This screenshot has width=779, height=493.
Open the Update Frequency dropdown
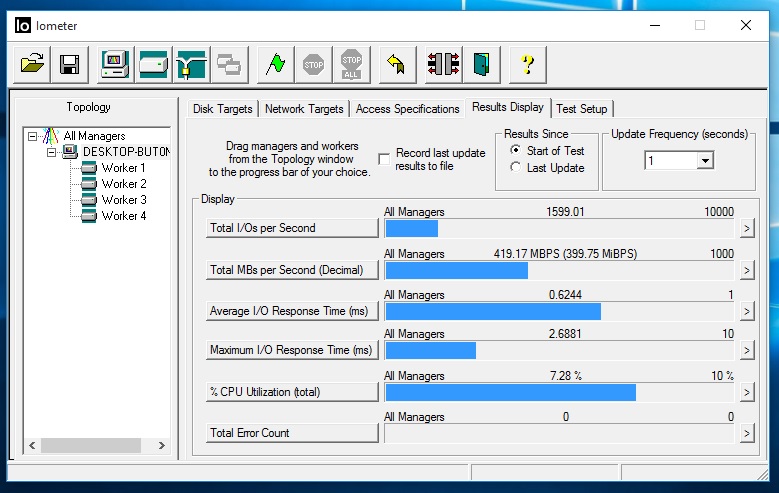705,161
